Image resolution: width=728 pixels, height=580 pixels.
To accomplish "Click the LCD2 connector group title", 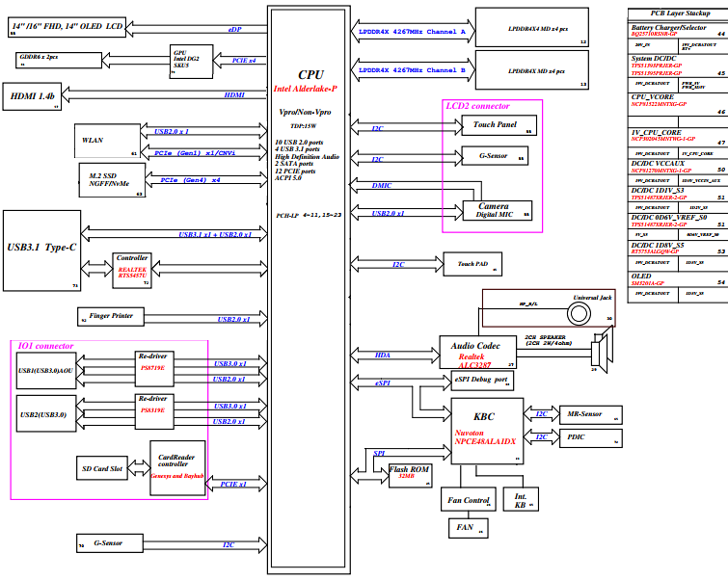I will 477,106.
